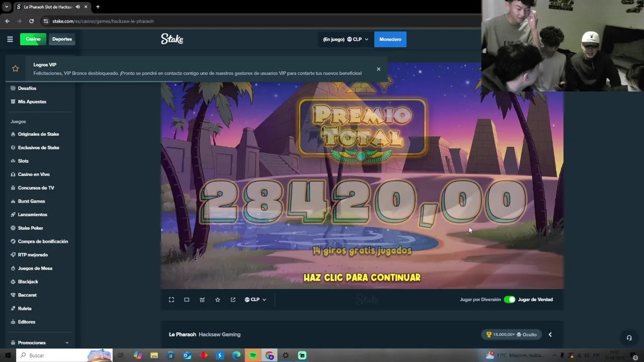Open Editores in sidebar
This screenshot has width=644, height=362.
point(27,322)
